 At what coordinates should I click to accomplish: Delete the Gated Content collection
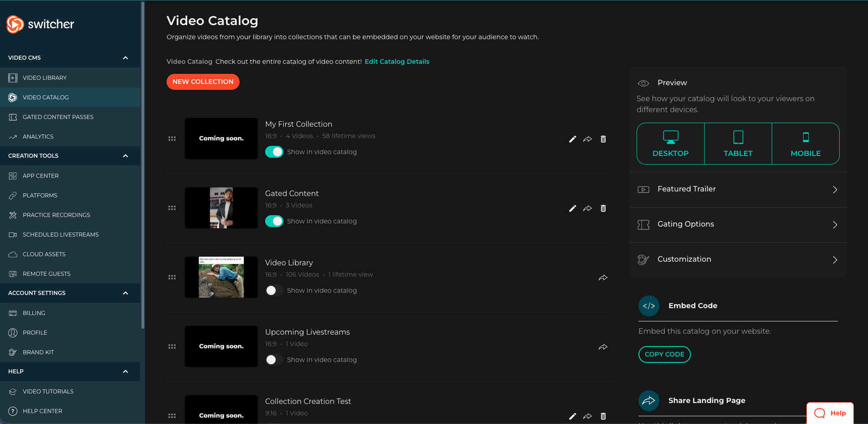(603, 208)
